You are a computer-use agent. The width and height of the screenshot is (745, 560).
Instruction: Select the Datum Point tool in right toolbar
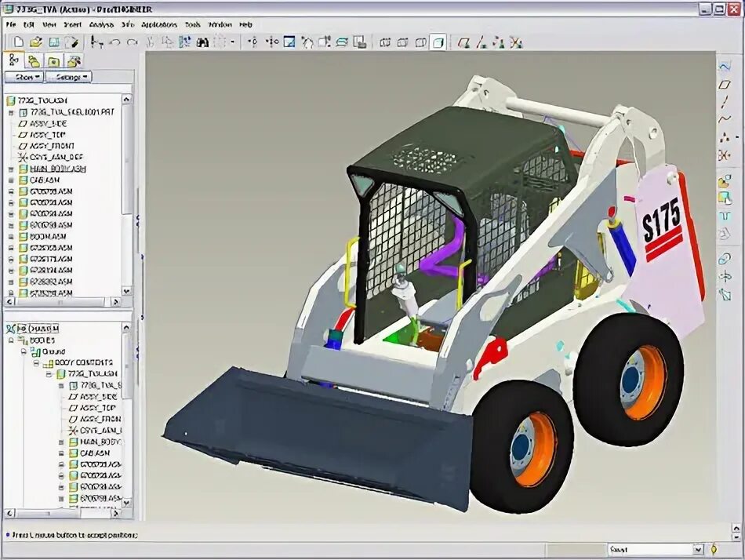tap(725, 137)
